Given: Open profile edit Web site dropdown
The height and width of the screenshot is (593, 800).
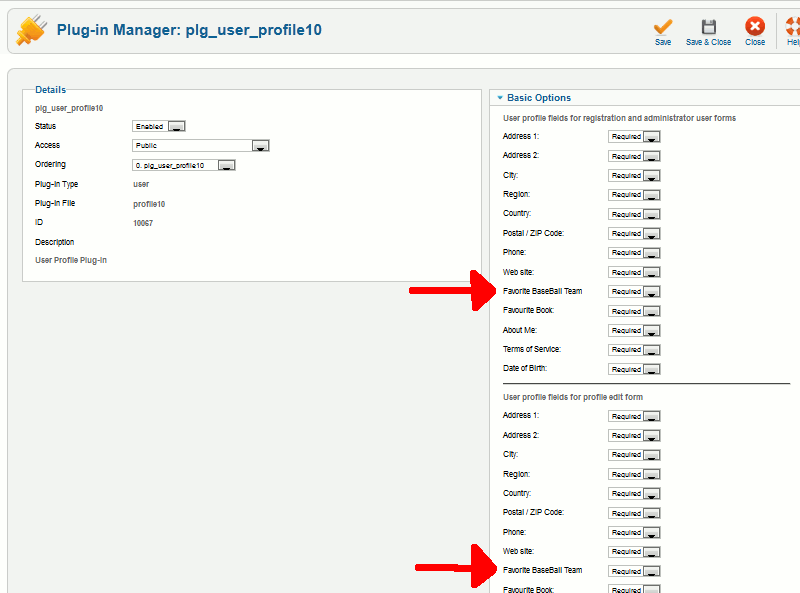Looking at the screenshot, I should (x=634, y=552).
